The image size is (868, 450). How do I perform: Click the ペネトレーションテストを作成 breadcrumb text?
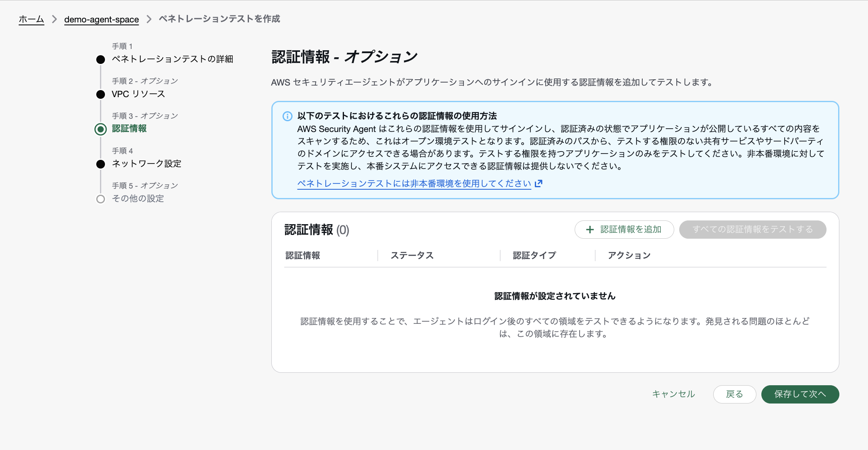(219, 19)
